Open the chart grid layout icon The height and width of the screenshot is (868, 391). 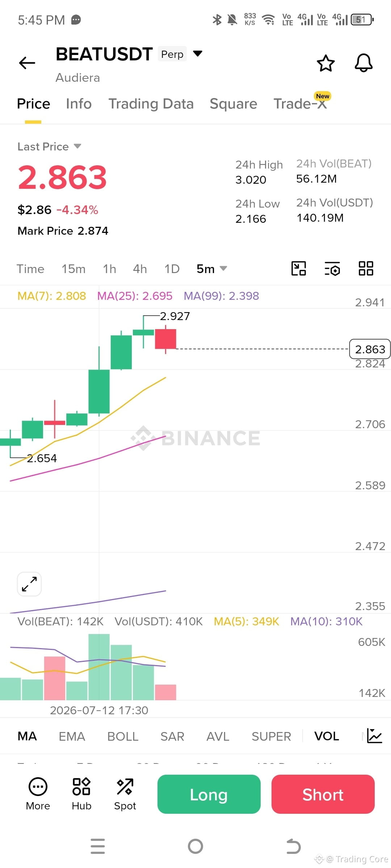(x=366, y=268)
